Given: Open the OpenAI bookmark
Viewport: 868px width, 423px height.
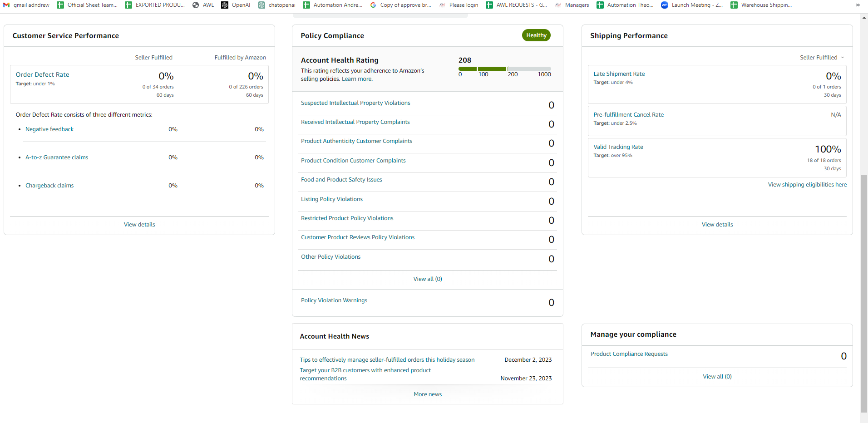Looking at the screenshot, I should pyautogui.click(x=236, y=5).
